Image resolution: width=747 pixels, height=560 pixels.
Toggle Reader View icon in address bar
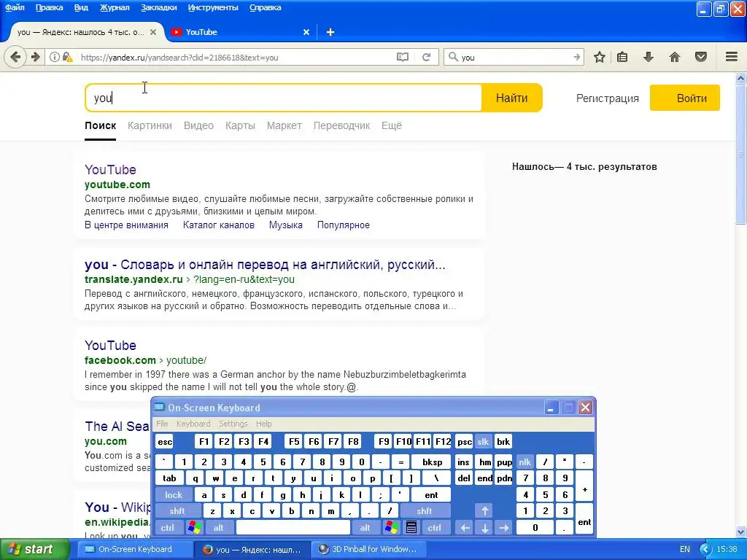(x=403, y=57)
